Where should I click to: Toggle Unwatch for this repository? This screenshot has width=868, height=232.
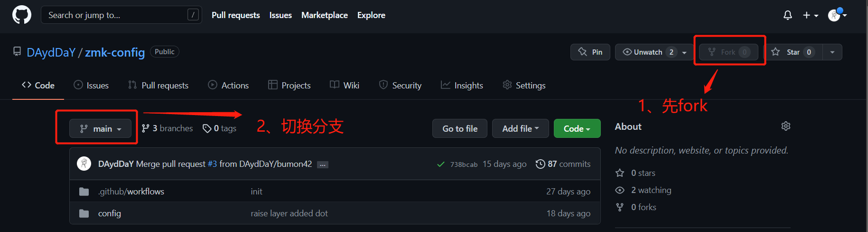pyautogui.click(x=648, y=52)
